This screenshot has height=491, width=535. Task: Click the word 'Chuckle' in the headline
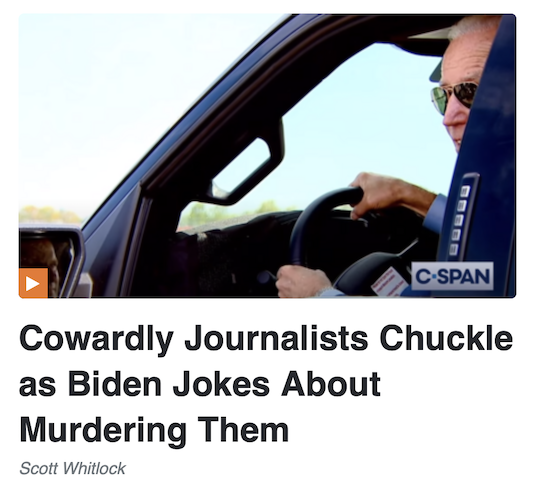446,338
